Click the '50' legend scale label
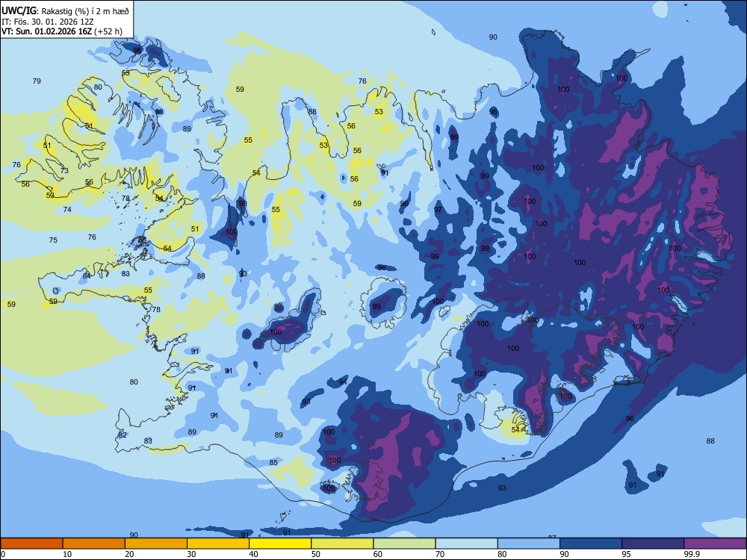Image resolution: width=747 pixels, height=560 pixels. coord(316,554)
